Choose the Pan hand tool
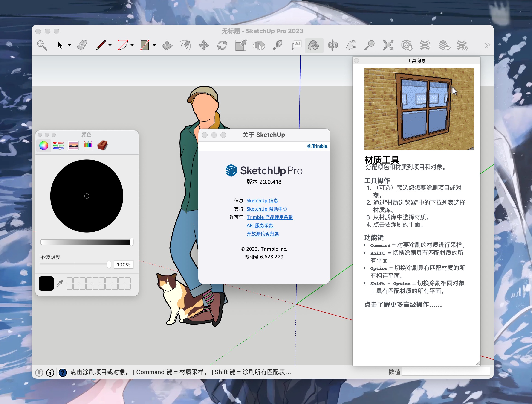This screenshot has width=532, height=404. [351, 45]
